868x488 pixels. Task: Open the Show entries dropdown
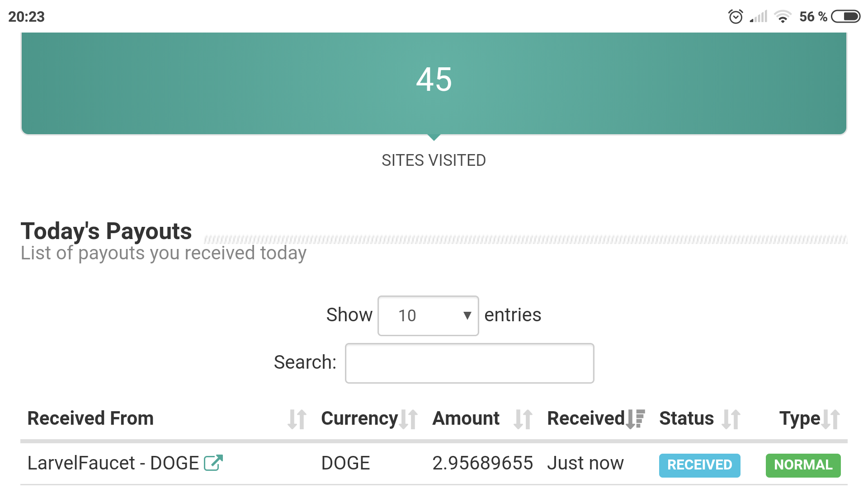[428, 316]
